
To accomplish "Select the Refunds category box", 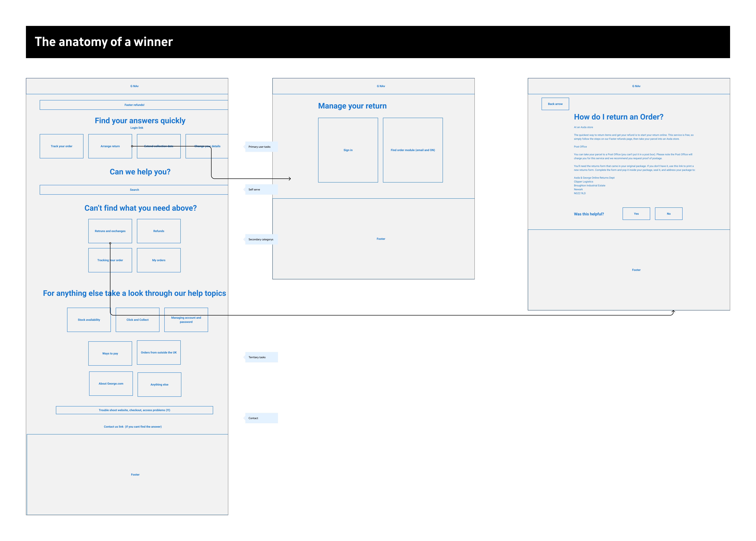I will coord(159,231).
